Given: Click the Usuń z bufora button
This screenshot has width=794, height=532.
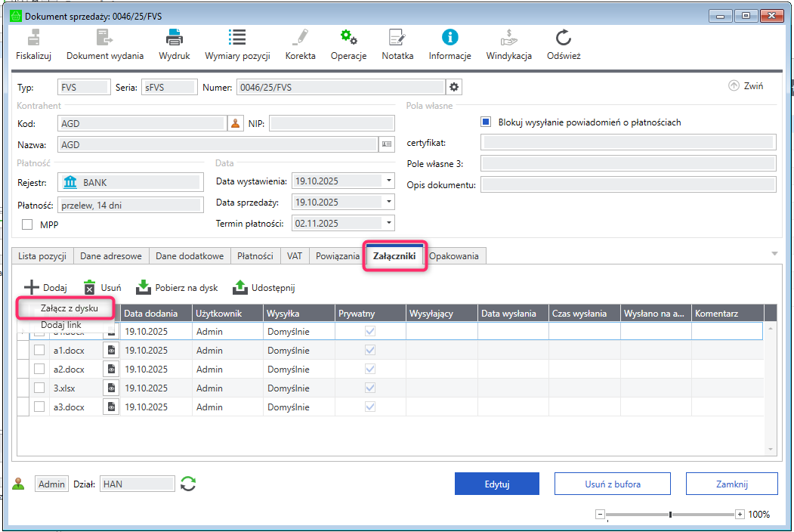Looking at the screenshot, I should click(x=612, y=484).
